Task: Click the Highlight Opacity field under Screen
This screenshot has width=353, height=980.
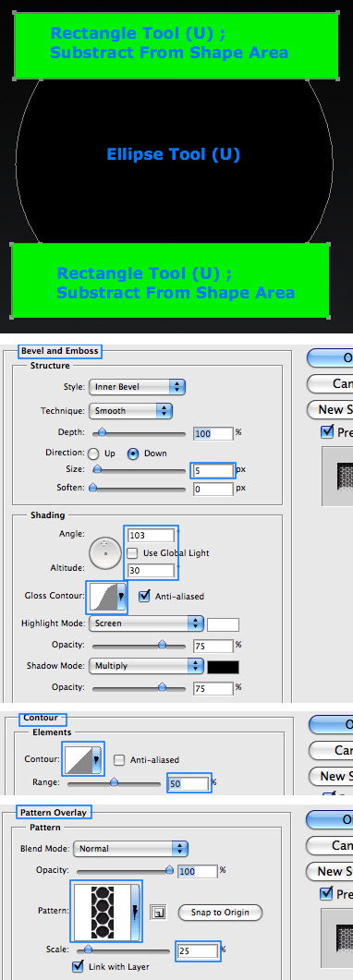Action: [213, 646]
